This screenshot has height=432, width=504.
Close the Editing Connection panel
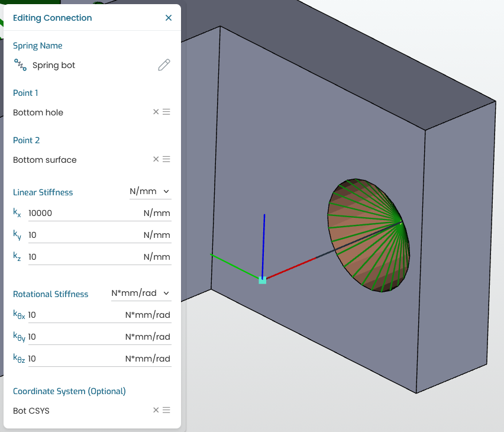click(169, 18)
